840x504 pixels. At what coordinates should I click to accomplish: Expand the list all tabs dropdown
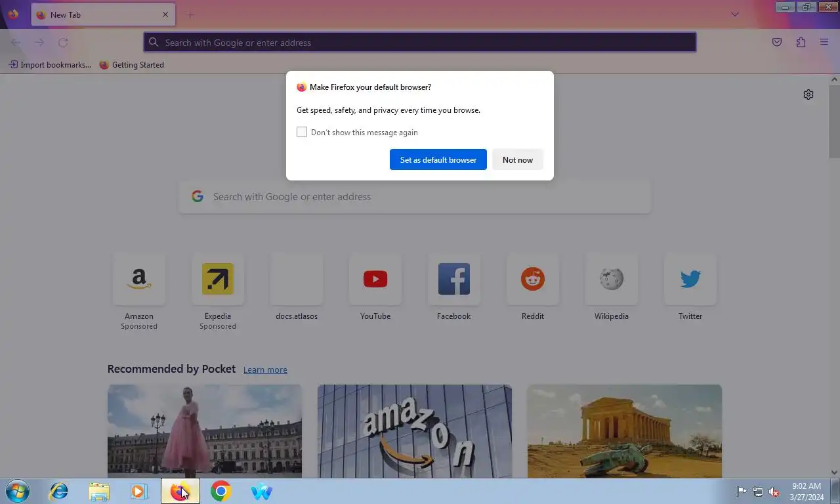click(x=735, y=14)
